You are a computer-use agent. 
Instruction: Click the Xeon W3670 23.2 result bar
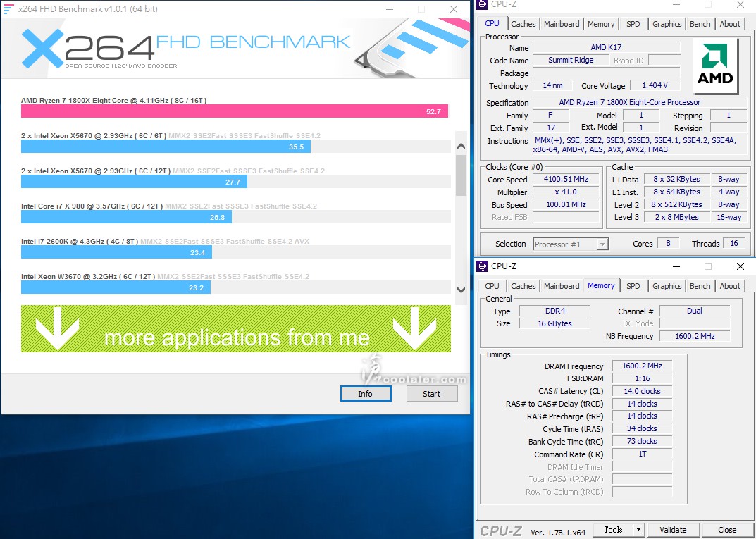click(116, 287)
